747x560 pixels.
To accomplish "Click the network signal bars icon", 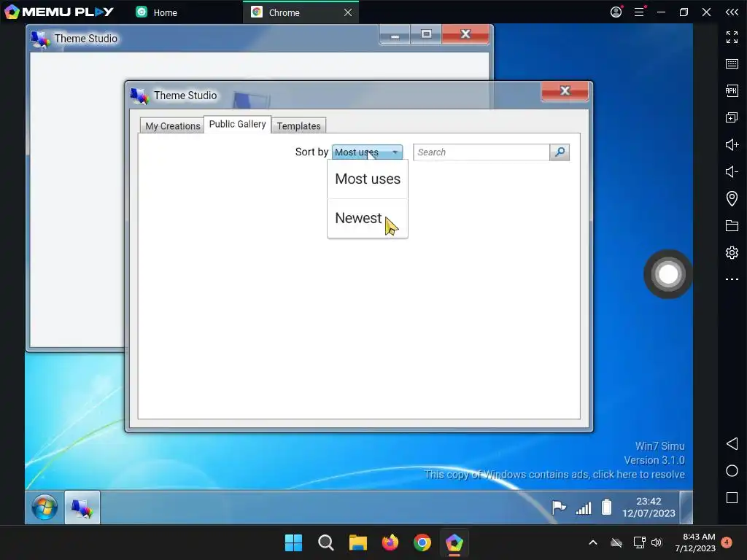I will point(584,508).
